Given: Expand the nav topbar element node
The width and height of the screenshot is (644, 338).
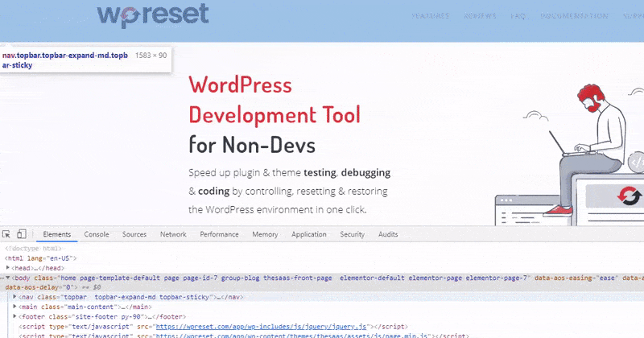Looking at the screenshot, I should (x=15, y=297).
